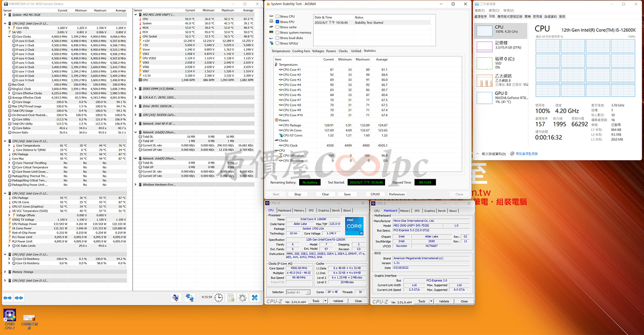Click CPU-Z Name field Intel Core i5 12600K
Screen dimensions: 644x335
313,219
